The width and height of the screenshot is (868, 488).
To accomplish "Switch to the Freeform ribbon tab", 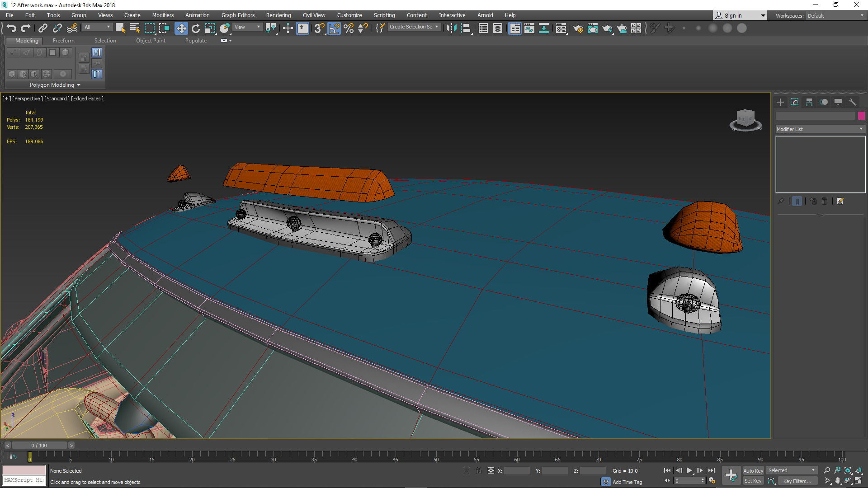I will 63,41.
